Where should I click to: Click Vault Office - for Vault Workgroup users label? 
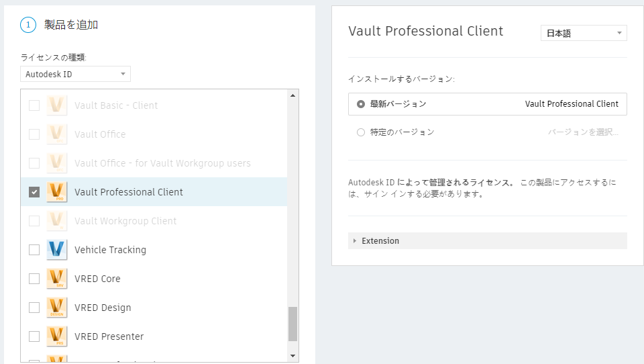coord(162,163)
